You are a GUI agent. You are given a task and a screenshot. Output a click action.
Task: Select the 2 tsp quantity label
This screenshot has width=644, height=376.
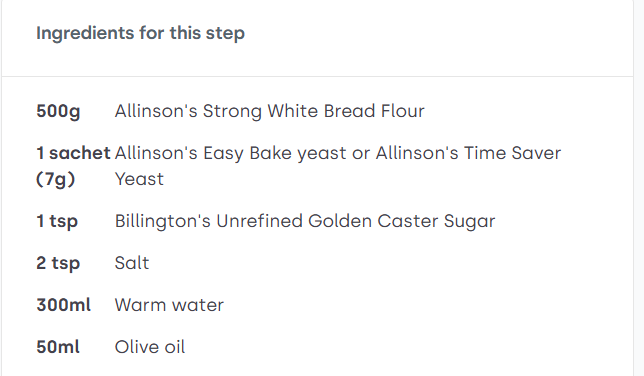(58, 263)
